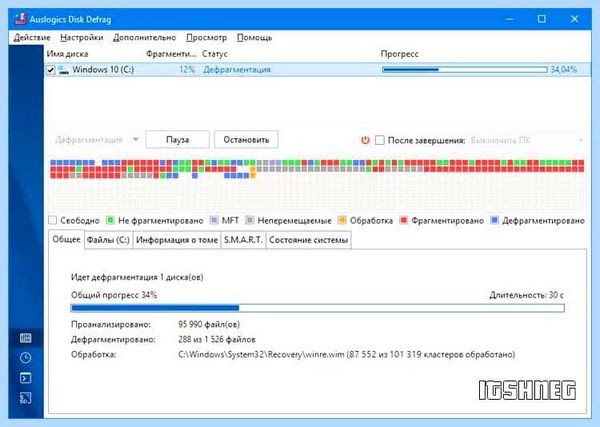600x427 pixels.
Task: Click the green Не фрагментировано swatch
Action: pyautogui.click(x=110, y=220)
